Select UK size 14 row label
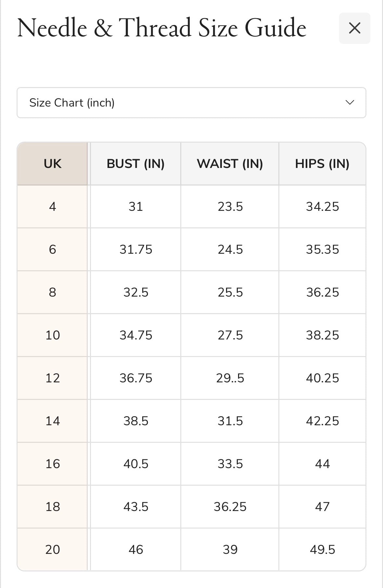 (52, 421)
